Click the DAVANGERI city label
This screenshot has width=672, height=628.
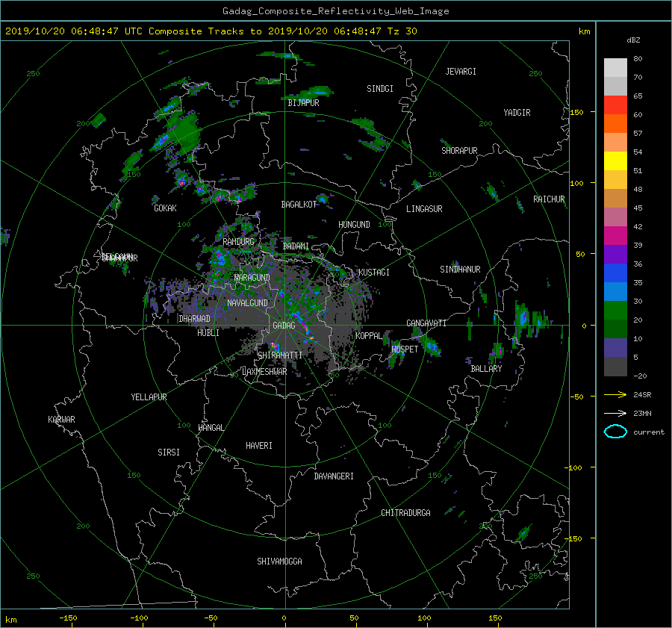(x=334, y=476)
